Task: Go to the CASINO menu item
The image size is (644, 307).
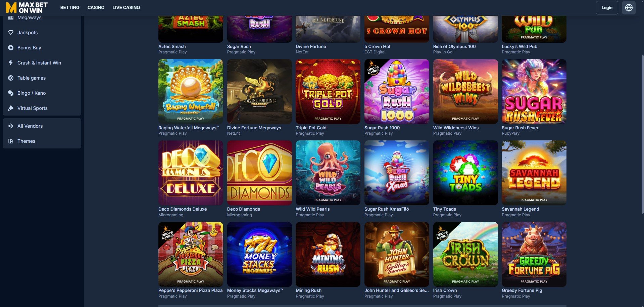Action: tap(96, 7)
